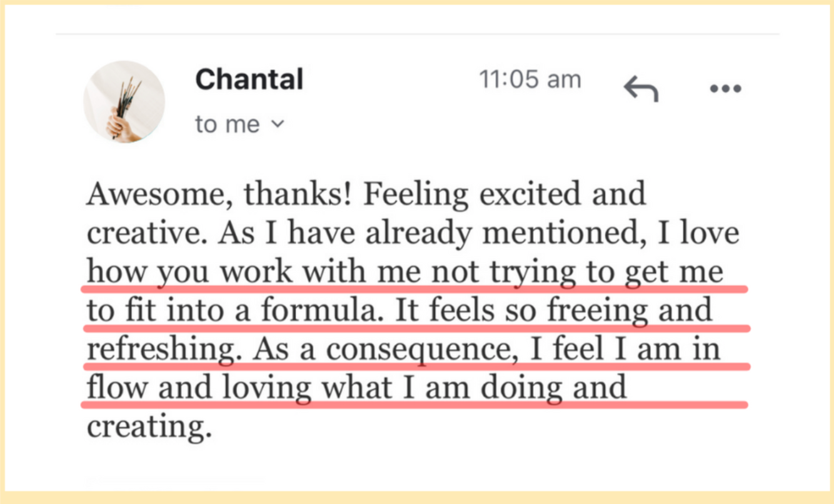Viewport: 834px width, 504px height.
Task: Click Chantal's profile avatar picture
Action: [x=124, y=101]
